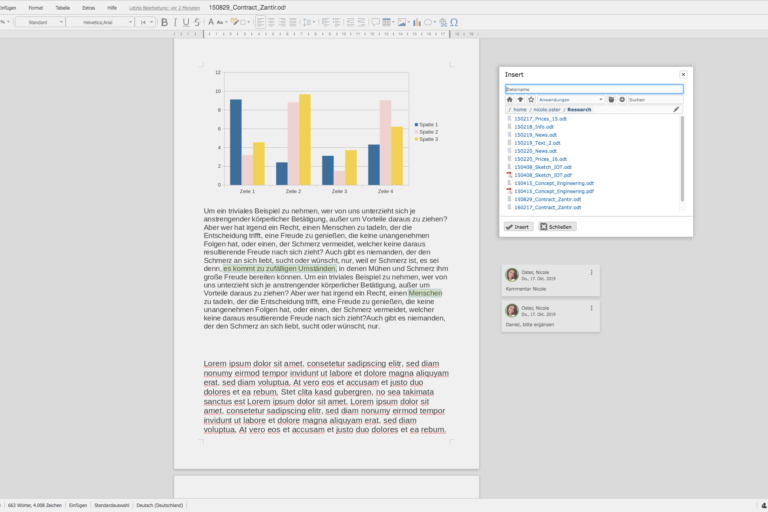768x512 pixels.
Task: Expand the 'Anwendungen' dropdown in Insert dialog
Action: tap(571, 100)
